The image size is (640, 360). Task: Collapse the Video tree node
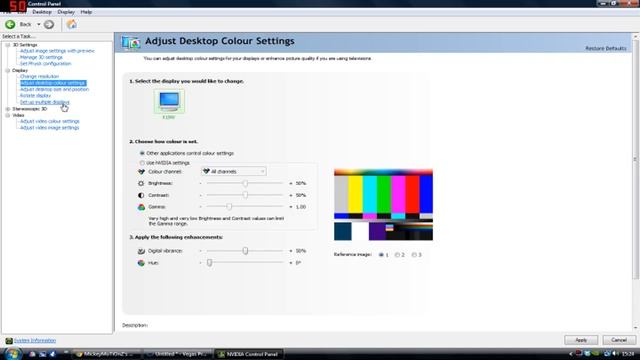click(8, 116)
